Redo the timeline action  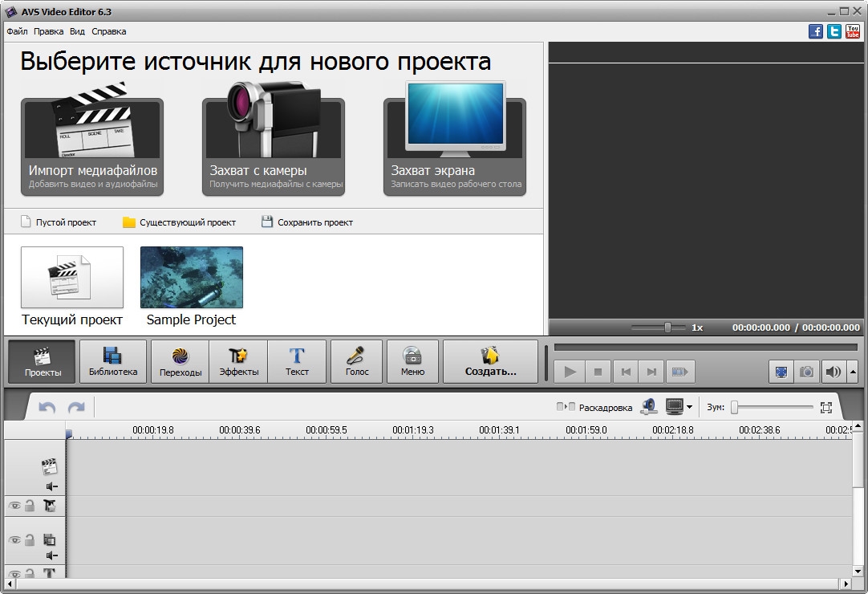coord(76,408)
